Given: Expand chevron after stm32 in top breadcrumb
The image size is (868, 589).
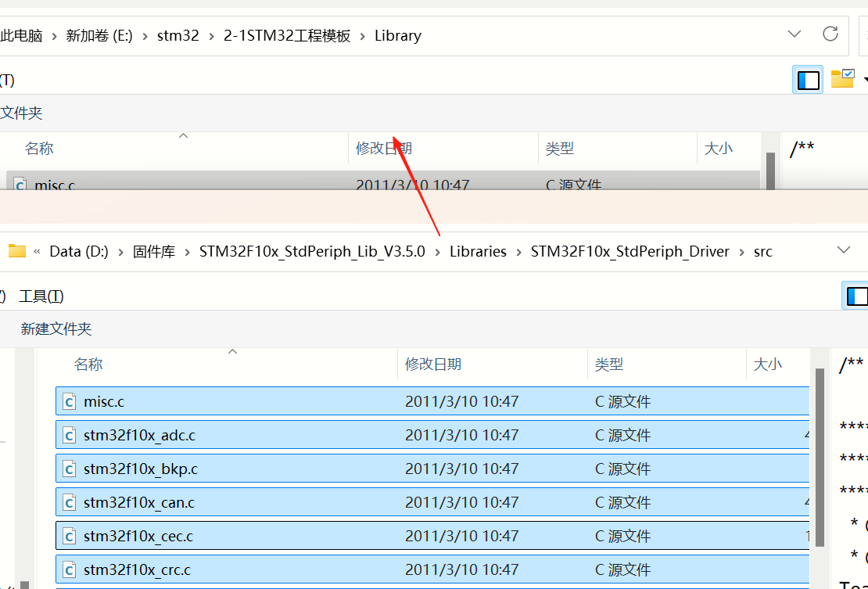Looking at the screenshot, I should coord(211,37).
